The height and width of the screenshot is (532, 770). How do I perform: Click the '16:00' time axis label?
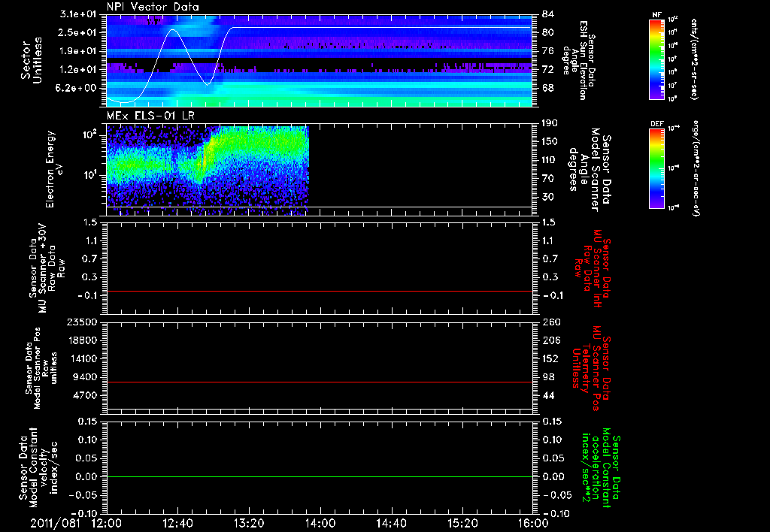tap(533, 523)
